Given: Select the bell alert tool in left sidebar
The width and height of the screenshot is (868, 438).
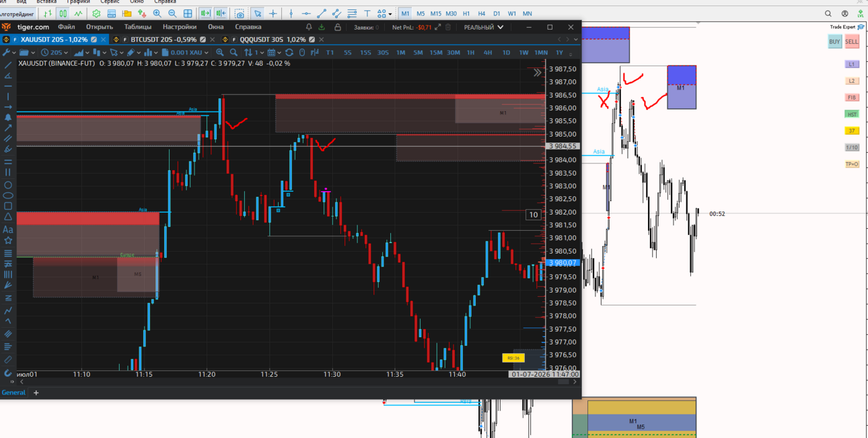Looking at the screenshot, I should point(8,117).
